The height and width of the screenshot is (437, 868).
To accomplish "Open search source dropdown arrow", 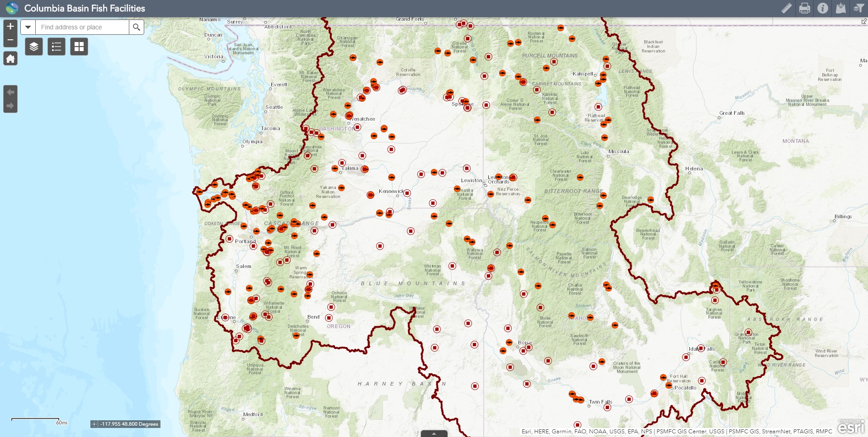I will [x=28, y=27].
